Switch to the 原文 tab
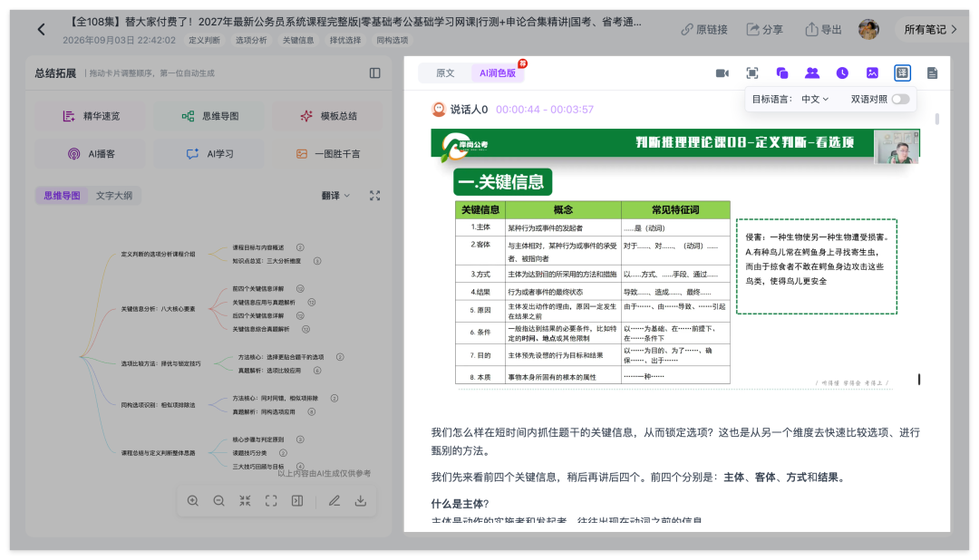 coord(445,73)
